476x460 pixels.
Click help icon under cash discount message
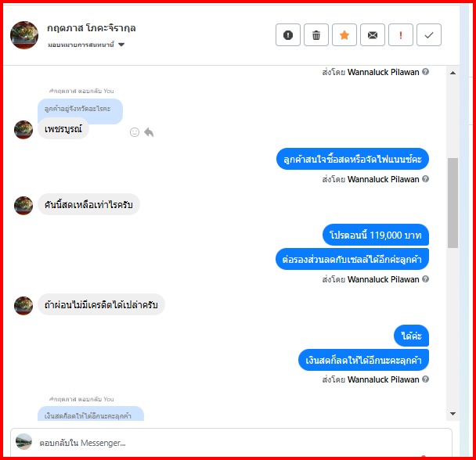tap(426, 379)
